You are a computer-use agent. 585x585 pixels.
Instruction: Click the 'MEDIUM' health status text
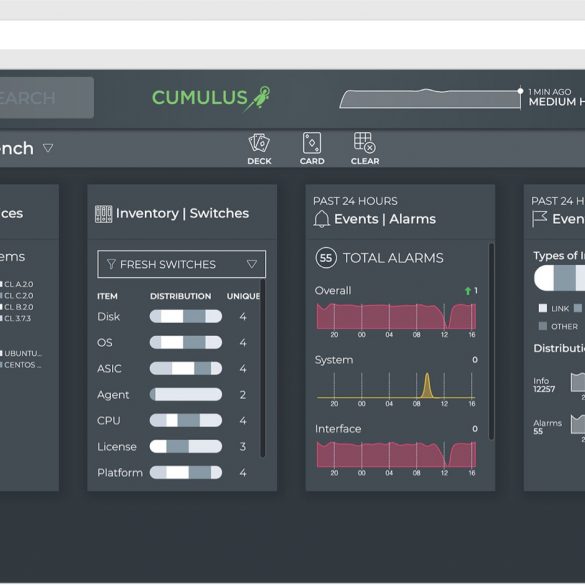click(552, 102)
